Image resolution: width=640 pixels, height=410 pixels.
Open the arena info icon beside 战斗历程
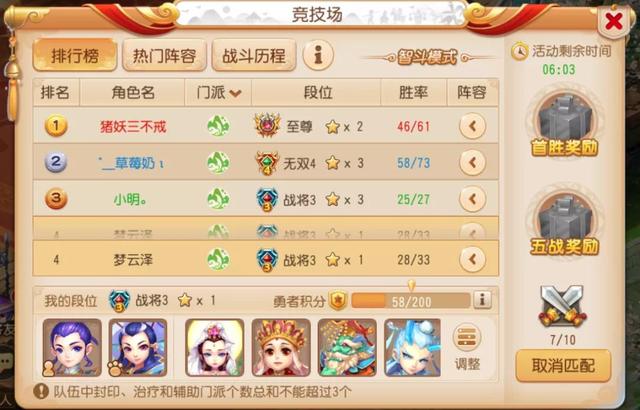pyautogui.click(x=318, y=55)
